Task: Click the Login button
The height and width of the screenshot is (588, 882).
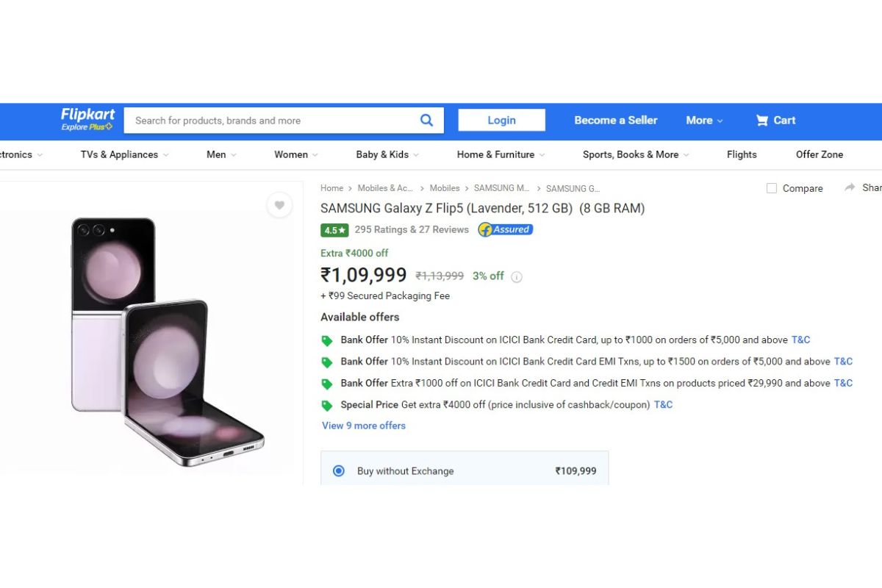Action: (502, 120)
